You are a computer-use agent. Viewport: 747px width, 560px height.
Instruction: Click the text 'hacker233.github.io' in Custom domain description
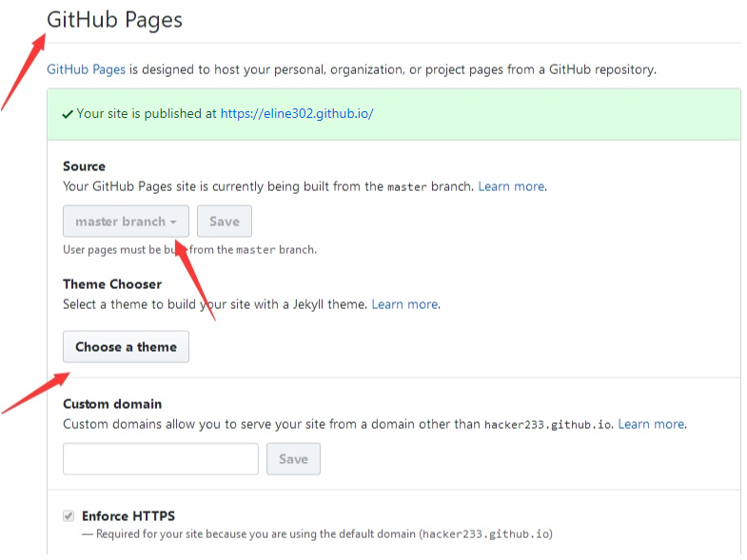(548, 425)
